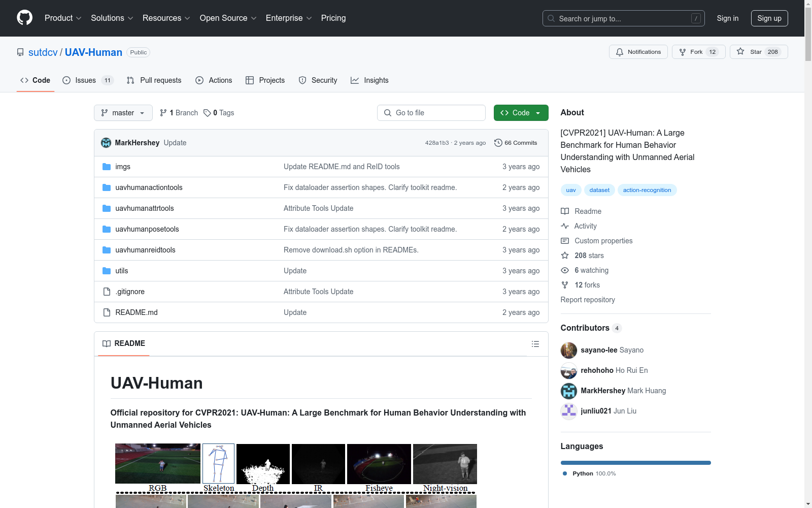
Task: Click the uavhumanposetools folder icon
Action: click(107, 229)
